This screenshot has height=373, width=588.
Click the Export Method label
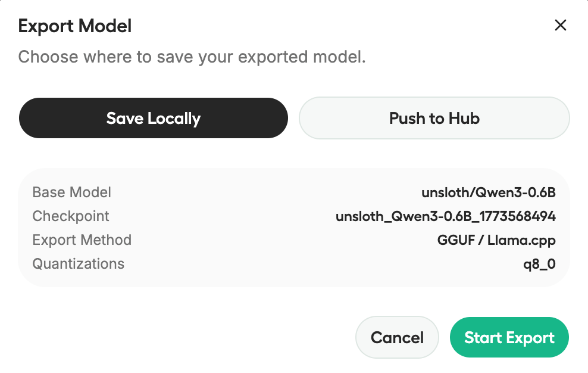pos(82,240)
